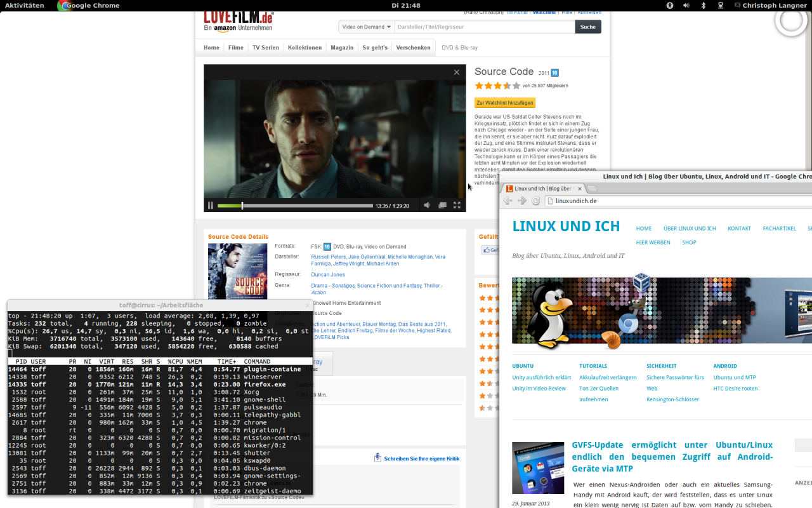Image resolution: width=812 pixels, height=508 pixels.
Task: Open Bluetooth indicator in top bar
Action: [703, 5]
